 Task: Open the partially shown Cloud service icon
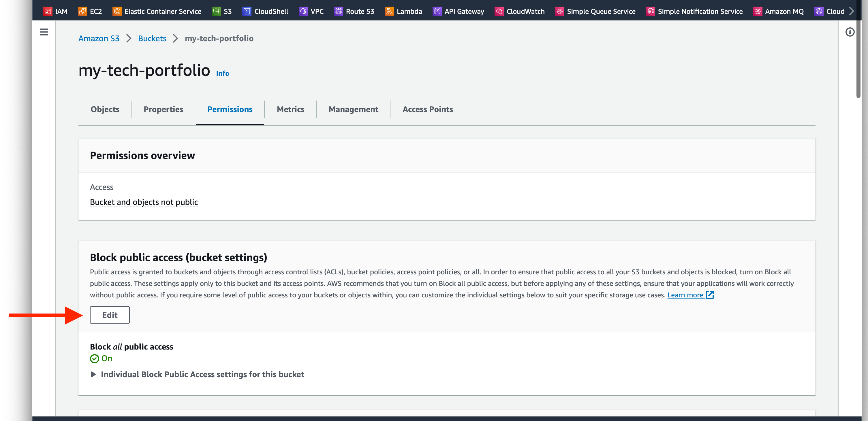(x=819, y=11)
